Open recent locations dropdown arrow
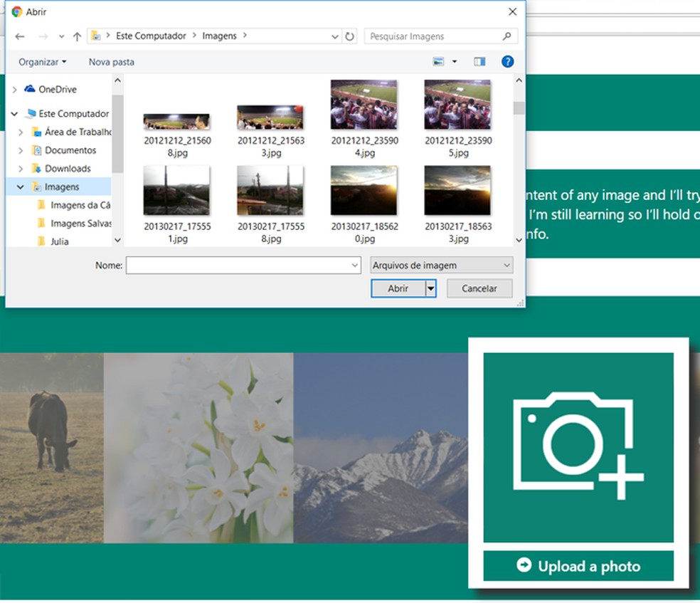This screenshot has width=700, height=603. [62, 36]
